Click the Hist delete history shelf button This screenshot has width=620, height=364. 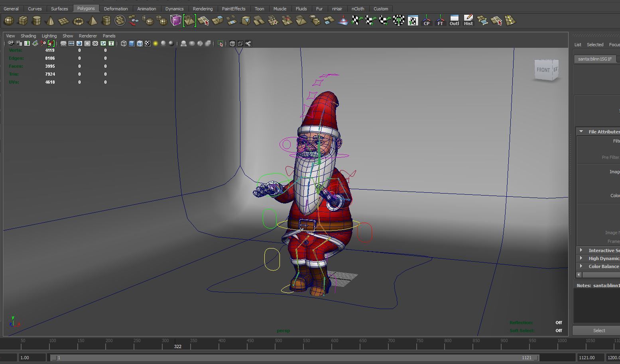[x=468, y=20]
